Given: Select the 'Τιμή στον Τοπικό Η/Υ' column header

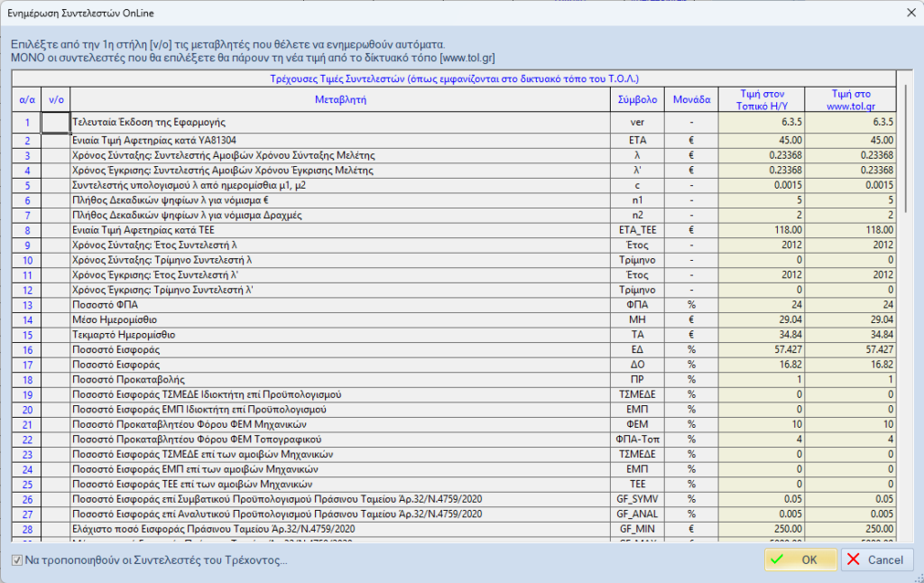Looking at the screenshot, I should (762, 99).
